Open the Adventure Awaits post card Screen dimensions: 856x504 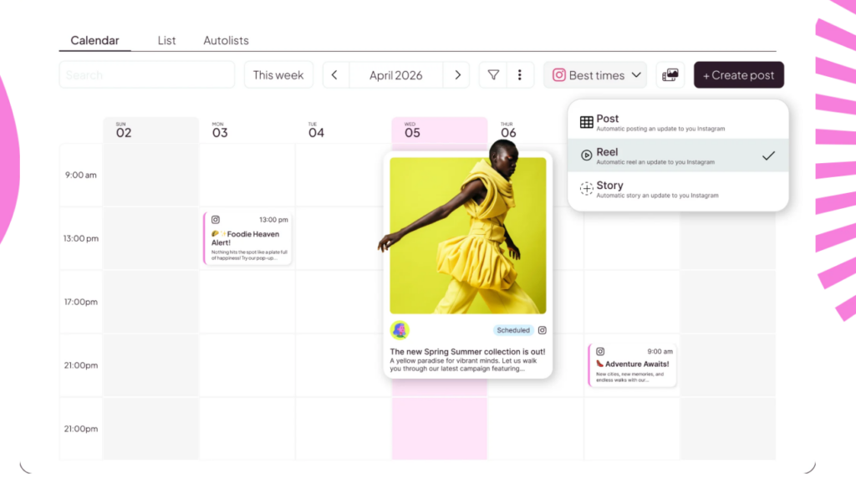pyautogui.click(x=632, y=365)
